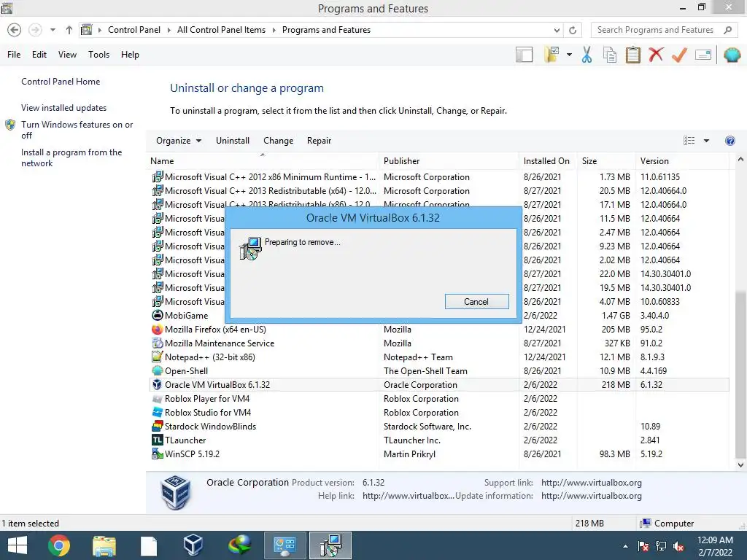The width and height of the screenshot is (747, 560).
Task: Open the Tools menu
Action: coord(98,55)
